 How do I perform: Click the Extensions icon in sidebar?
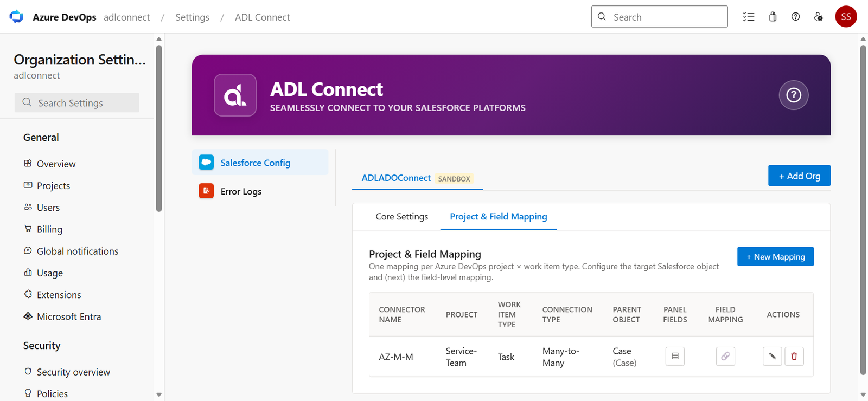point(28,294)
